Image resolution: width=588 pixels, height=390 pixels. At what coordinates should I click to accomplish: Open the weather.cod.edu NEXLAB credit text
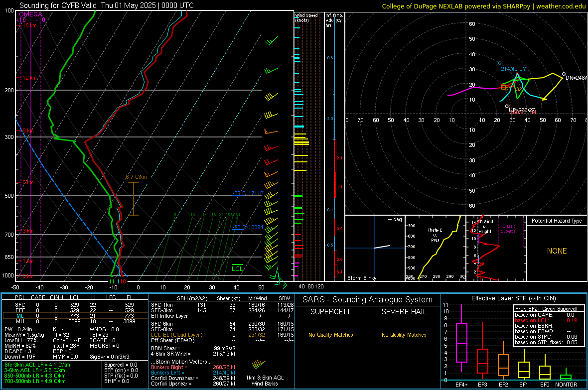coord(483,6)
